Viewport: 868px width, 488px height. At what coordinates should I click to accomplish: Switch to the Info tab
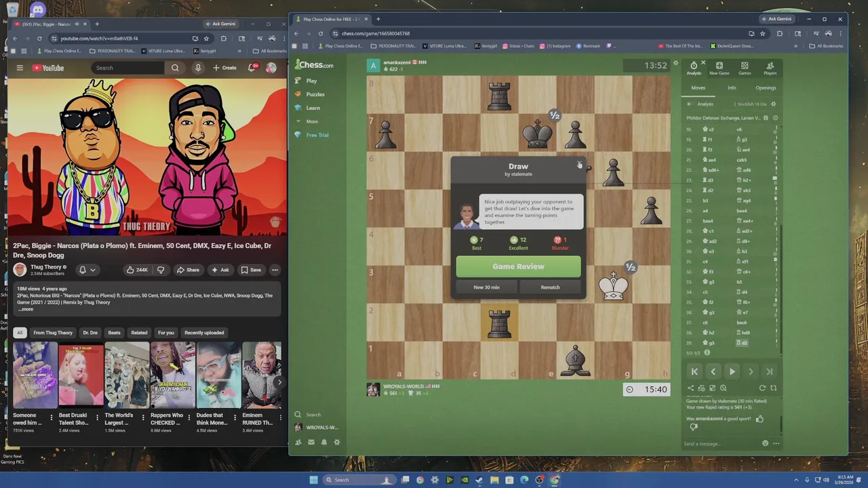tap(732, 87)
